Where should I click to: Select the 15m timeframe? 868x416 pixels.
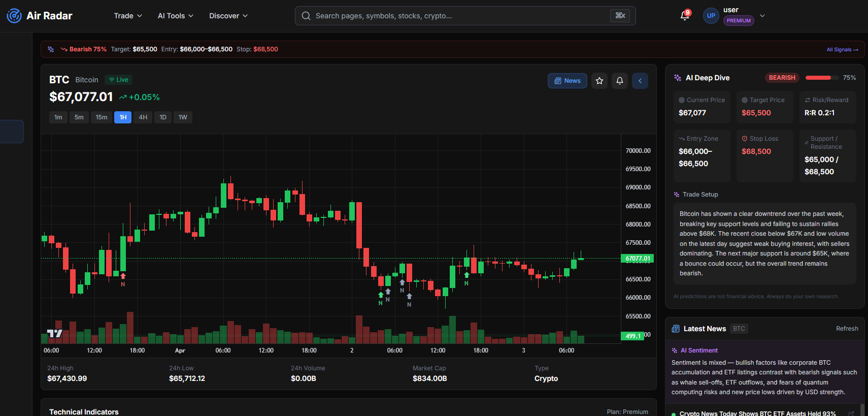(x=102, y=117)
